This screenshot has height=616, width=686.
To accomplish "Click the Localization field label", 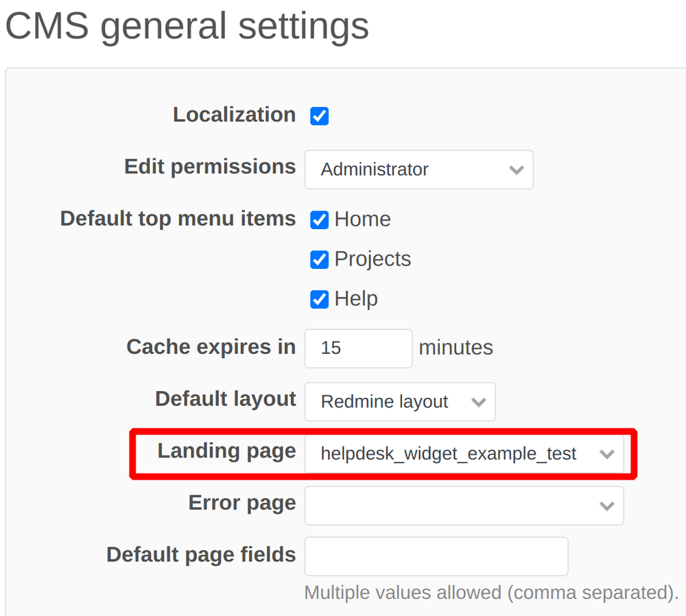I will click(234, 115).
